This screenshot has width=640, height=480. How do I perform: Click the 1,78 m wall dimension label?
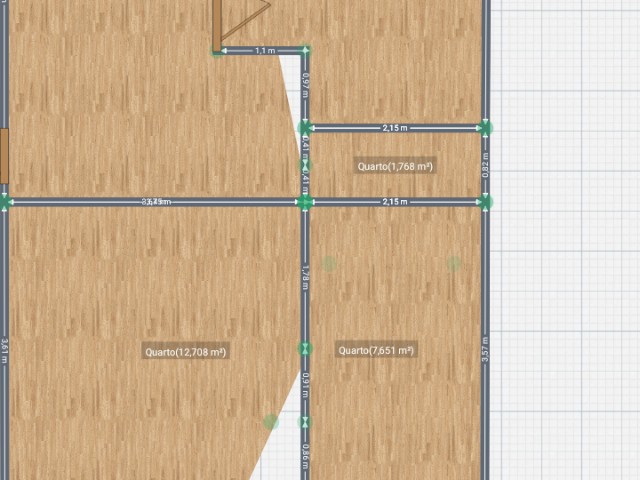tap(306, 275)
